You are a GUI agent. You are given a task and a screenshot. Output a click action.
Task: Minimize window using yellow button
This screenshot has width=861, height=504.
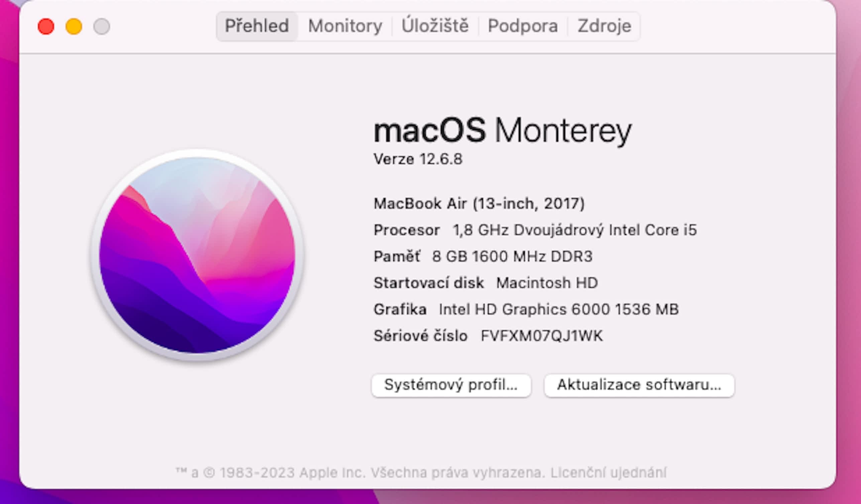[74, 27]
